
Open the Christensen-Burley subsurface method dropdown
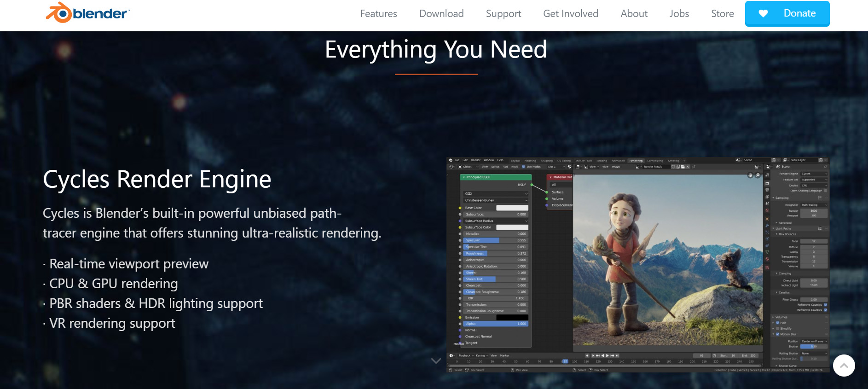(496, 200)
